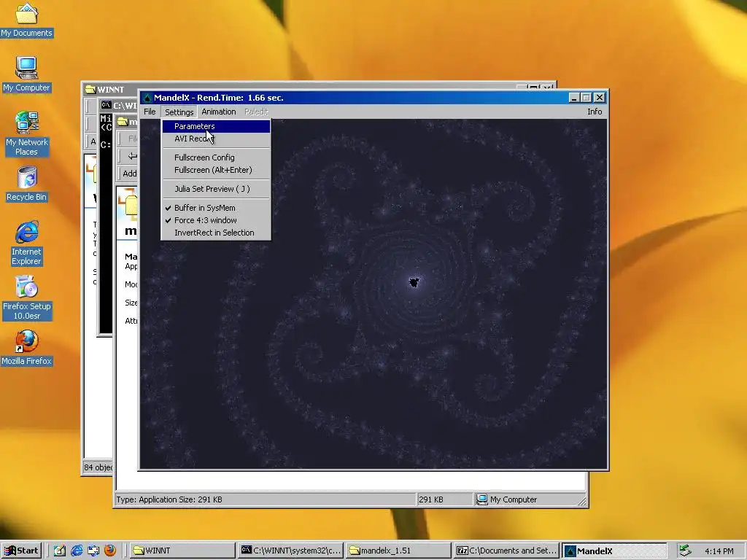Open the Animation menu
The height and width of the screenshot is (560, 747).
coord(219,112)
